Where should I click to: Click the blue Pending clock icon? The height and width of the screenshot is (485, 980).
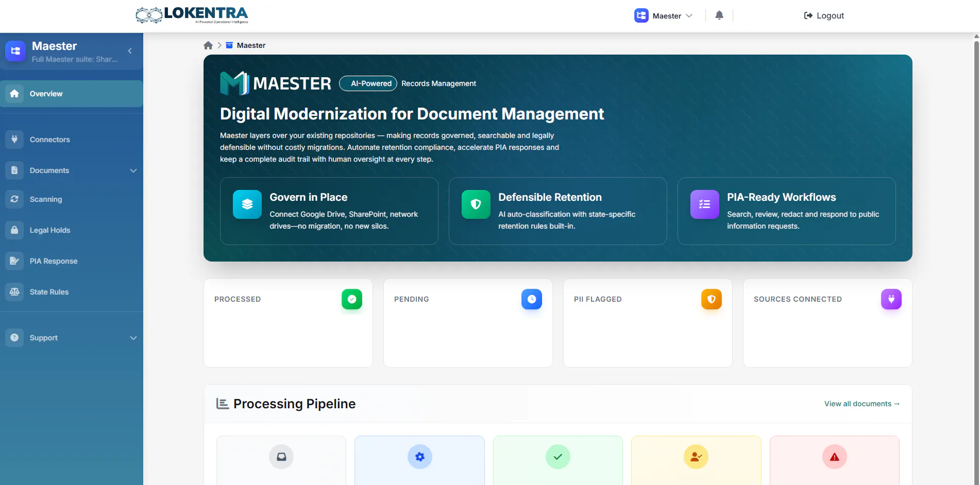(x=532, y=299)
